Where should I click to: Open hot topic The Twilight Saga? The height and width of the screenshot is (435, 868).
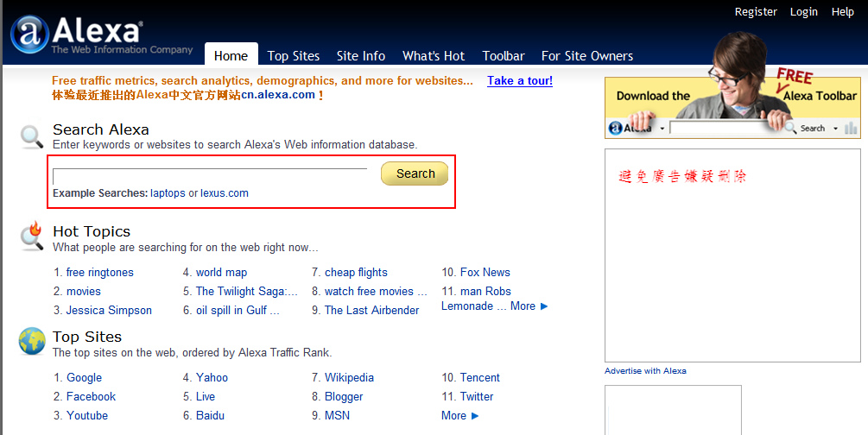pos(246,291)
